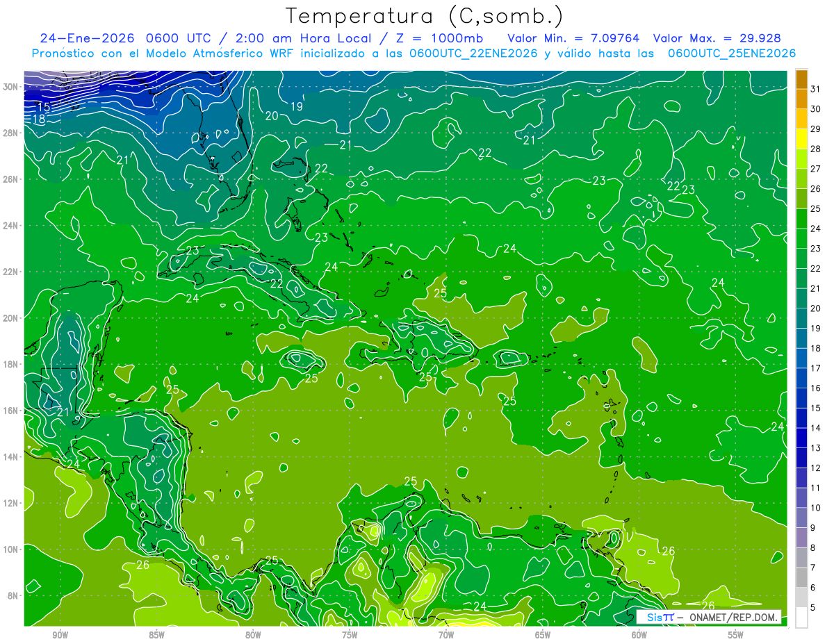834x644 pixels.
Task: Click the 90W longitude axis label
Action: coord(60,635)
